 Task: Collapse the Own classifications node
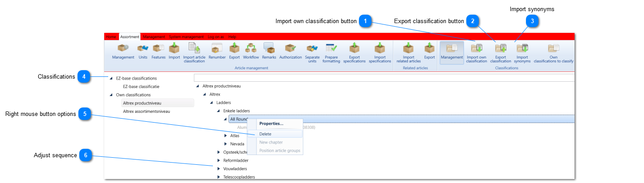[x=111, y=95]
